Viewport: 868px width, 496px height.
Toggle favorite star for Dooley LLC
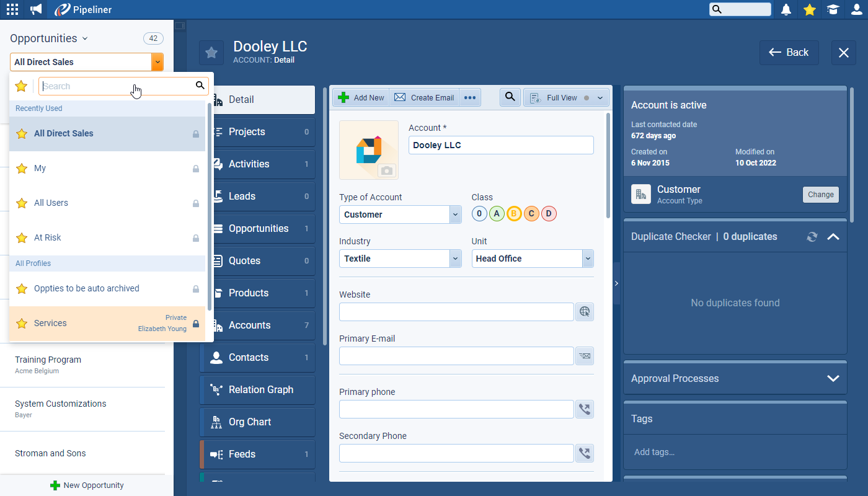click(211, 53)
